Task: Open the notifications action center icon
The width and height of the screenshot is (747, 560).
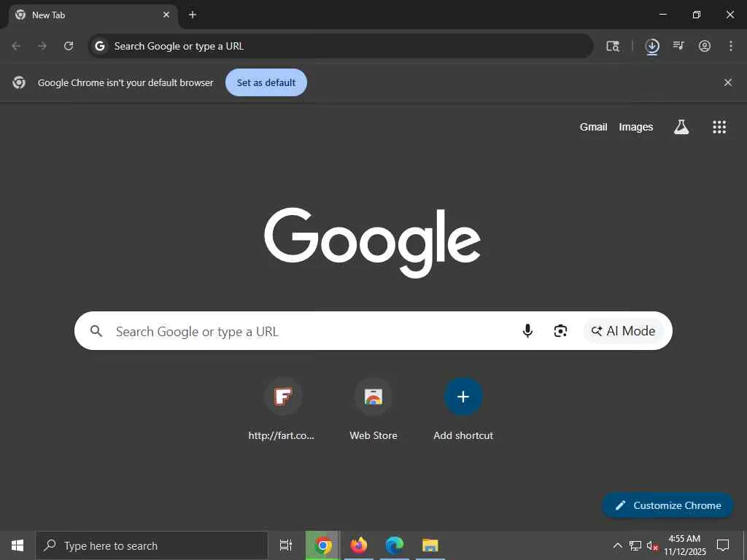Action: (x=723, y=545)
